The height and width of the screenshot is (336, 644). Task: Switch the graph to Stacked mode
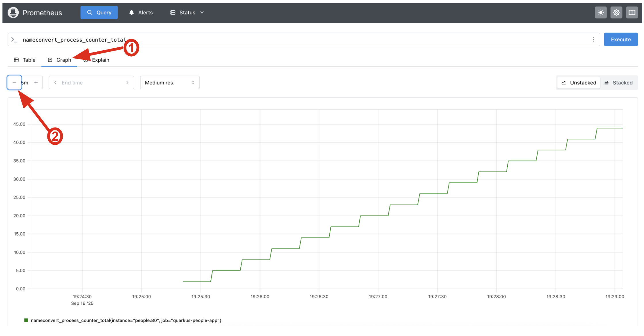618,83
